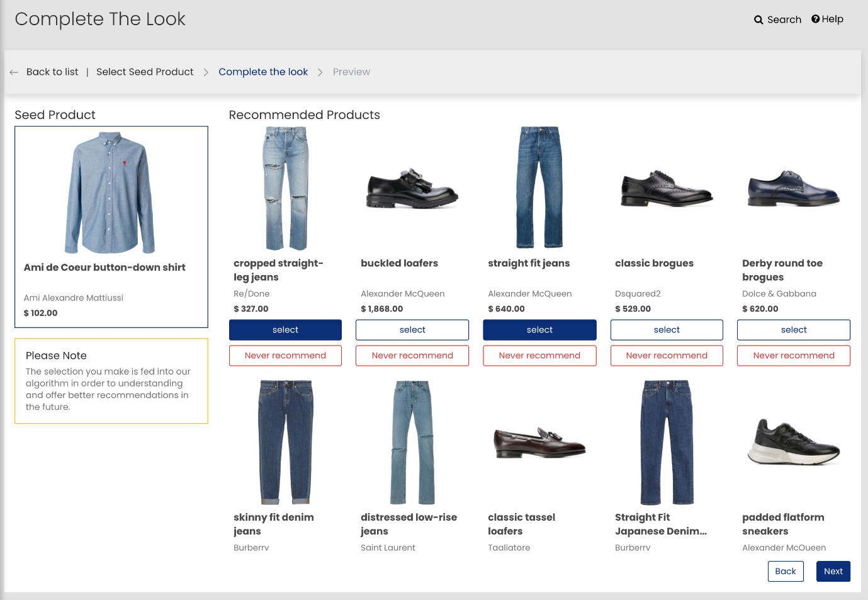Click the skinny fit denim jeans title

point(274,524)
